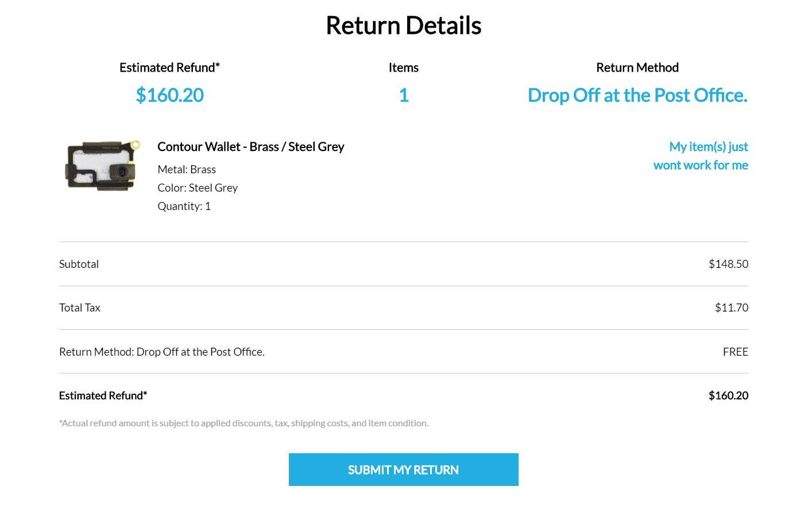The height and width of the screenshot is (506, 812).
Task: Select the 'Drop Off at the Post Office' return method
Action: click(x=637, y=95)
